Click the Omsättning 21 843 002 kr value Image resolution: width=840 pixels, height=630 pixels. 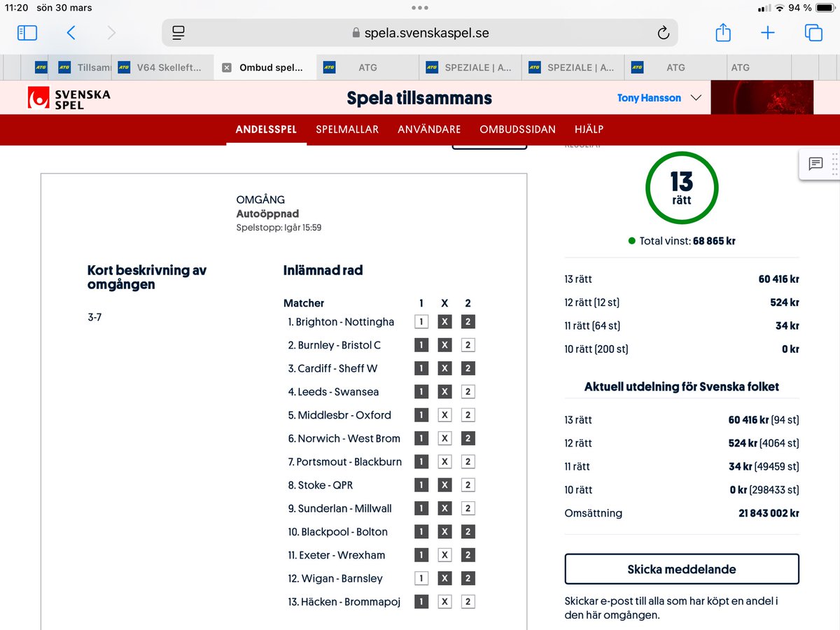coord(769,513)
